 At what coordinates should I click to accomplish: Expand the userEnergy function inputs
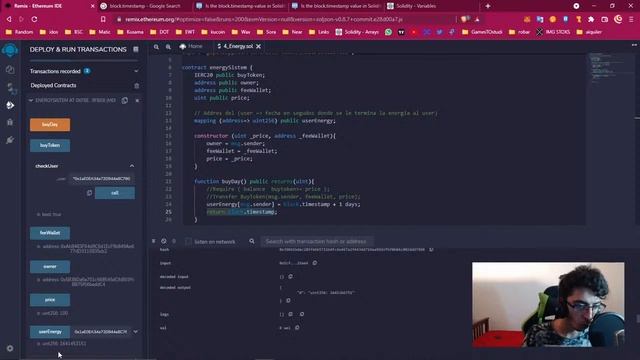pyautogui.click(x=136, y=332)
